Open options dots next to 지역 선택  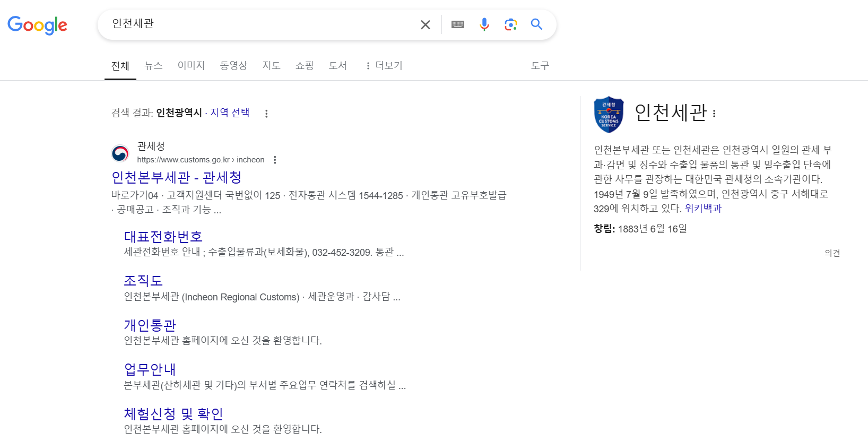pyautogui.click(x=266, y=114)
